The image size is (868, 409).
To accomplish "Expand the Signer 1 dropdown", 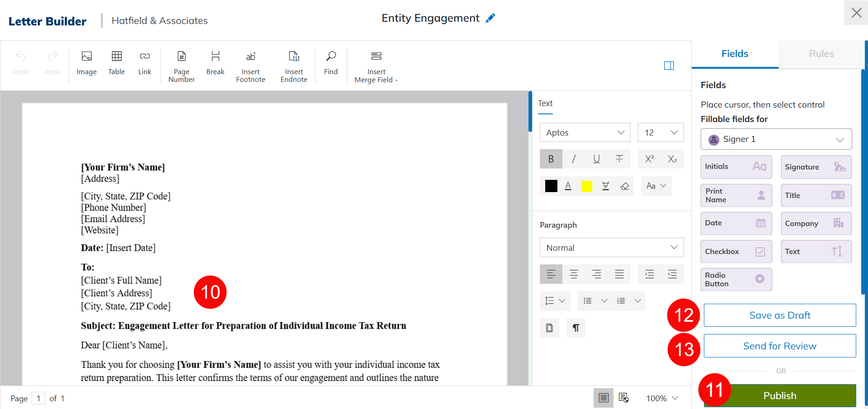I will coord(776,139).
